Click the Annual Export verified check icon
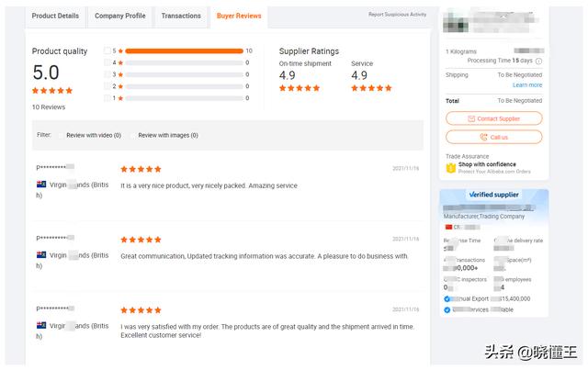Image resolution: width=588 pixels, height=370 pixels. click(447, 298)
